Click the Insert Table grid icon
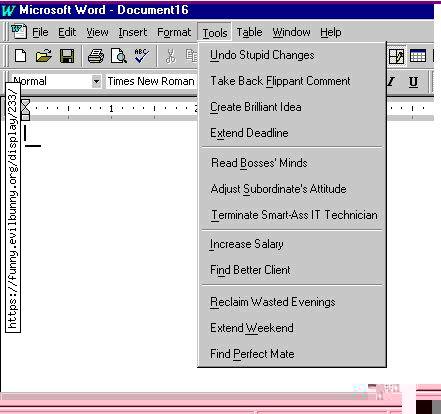 click(x=418, y=56)
